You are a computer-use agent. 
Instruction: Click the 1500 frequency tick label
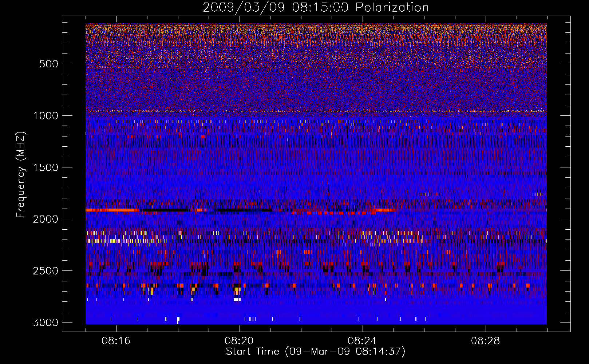(46, 167)
